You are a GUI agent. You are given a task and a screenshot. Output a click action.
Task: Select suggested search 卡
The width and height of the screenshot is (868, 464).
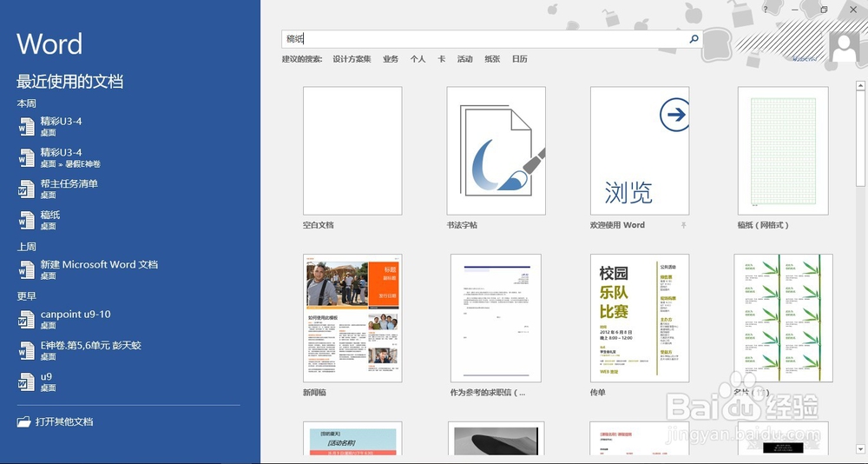(441, 59)
